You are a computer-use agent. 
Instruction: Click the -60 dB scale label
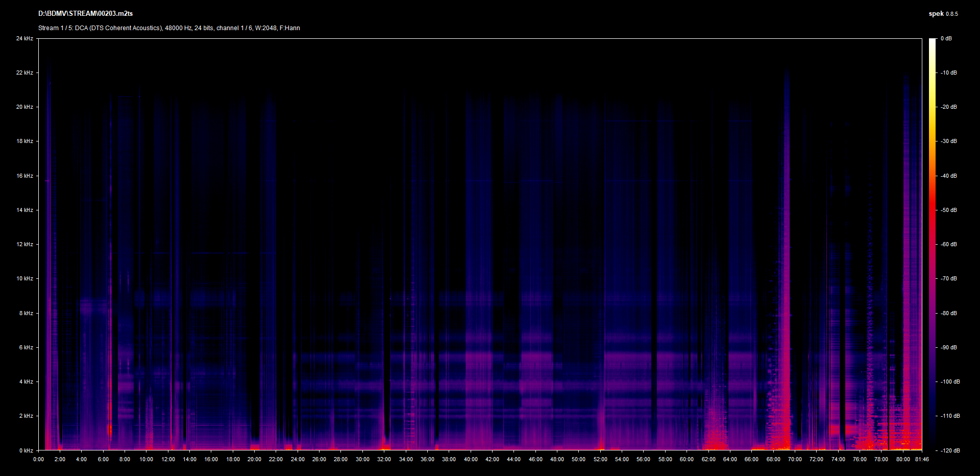point(948,245)
